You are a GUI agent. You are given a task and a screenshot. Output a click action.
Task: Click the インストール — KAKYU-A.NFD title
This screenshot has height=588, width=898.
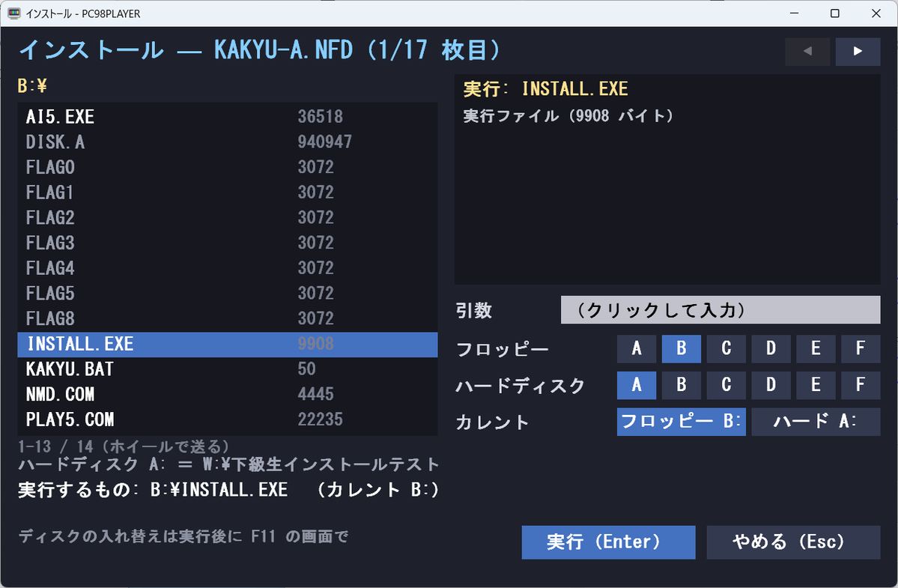point(261,50)
